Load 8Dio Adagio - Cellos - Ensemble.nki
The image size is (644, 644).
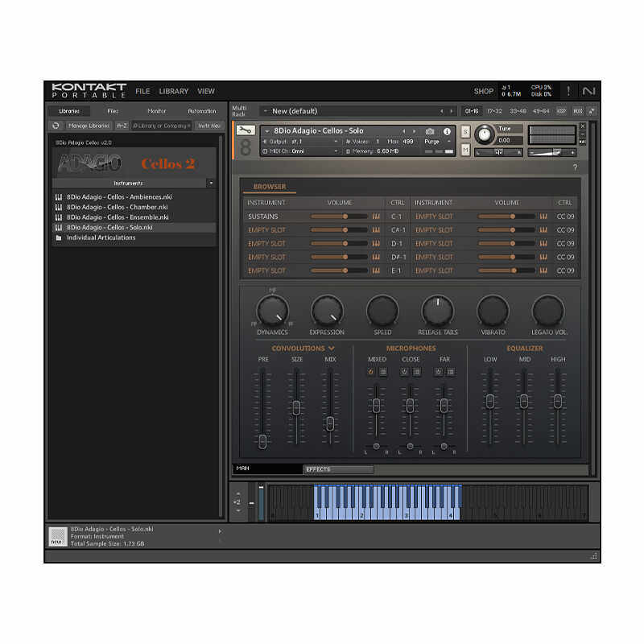118,217
